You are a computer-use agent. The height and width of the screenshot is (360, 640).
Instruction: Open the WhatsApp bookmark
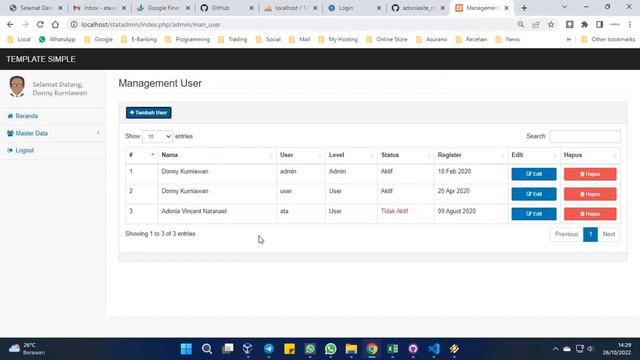tap(57, 39)
